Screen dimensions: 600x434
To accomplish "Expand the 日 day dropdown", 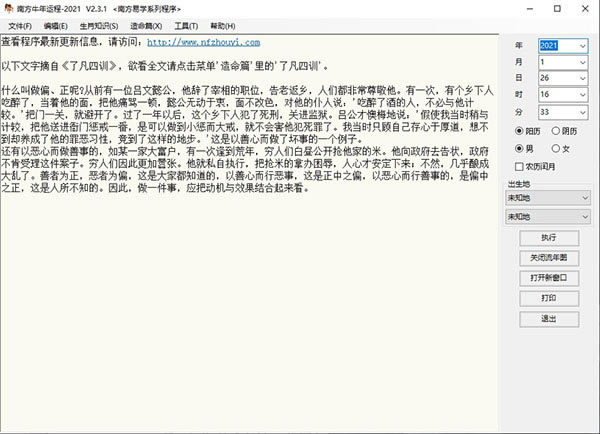I will 582,78.
